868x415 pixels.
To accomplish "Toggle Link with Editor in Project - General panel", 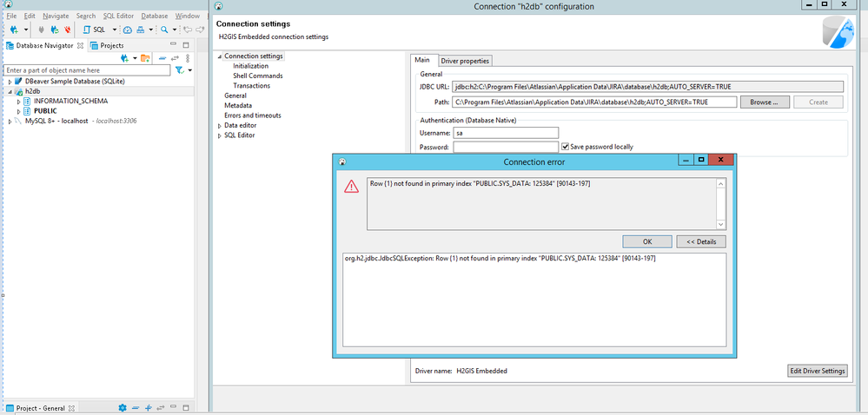I will 161,408.
